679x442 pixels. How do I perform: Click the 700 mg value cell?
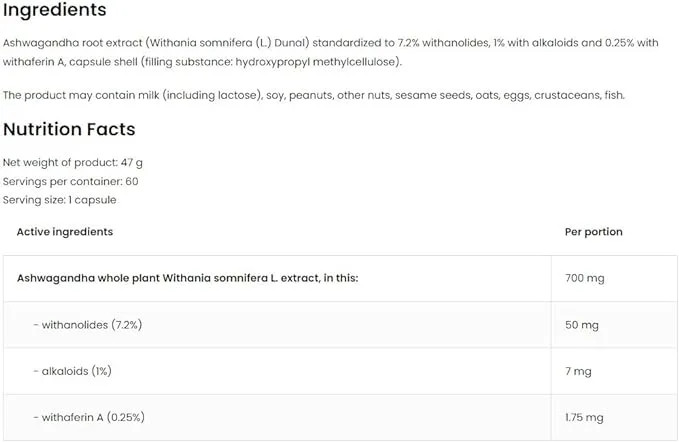(614, 278)
